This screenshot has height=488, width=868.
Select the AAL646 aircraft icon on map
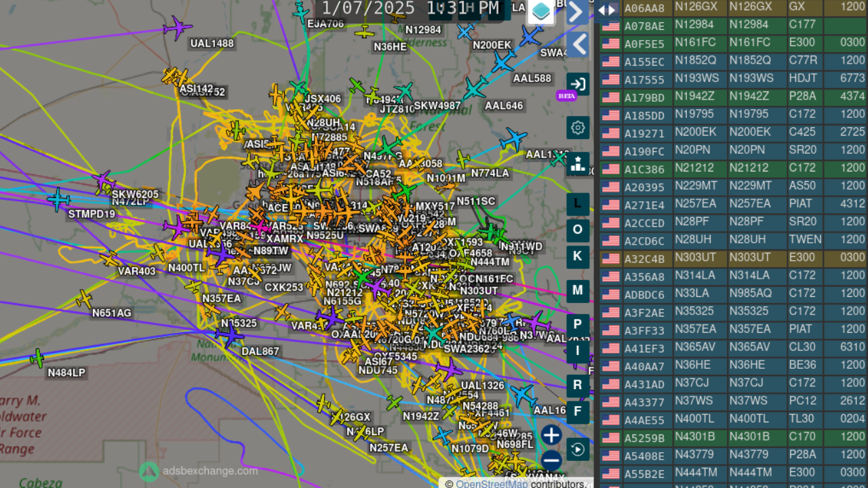tap(475, 88)
